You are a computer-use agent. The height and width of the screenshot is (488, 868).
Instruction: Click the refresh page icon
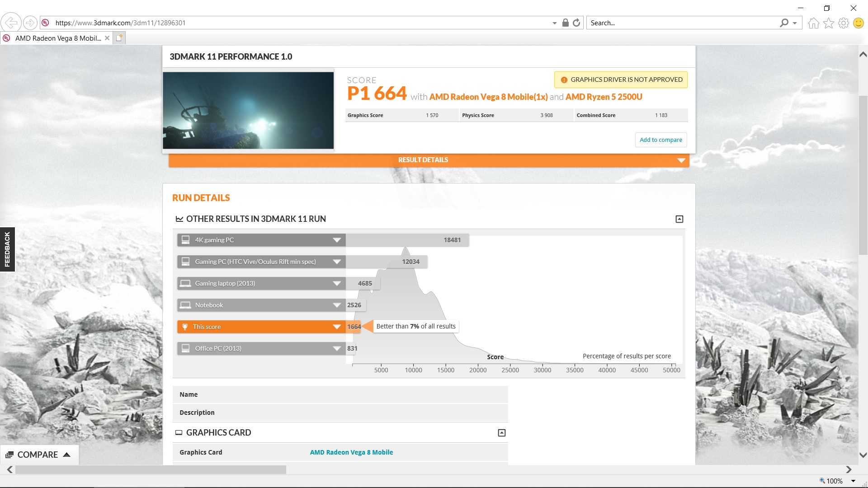(576, 23)
